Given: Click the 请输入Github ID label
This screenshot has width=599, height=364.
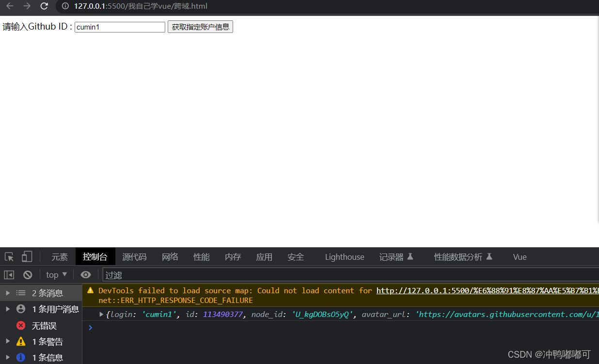Looking at the screenshot, I should (x=37, y=27).
